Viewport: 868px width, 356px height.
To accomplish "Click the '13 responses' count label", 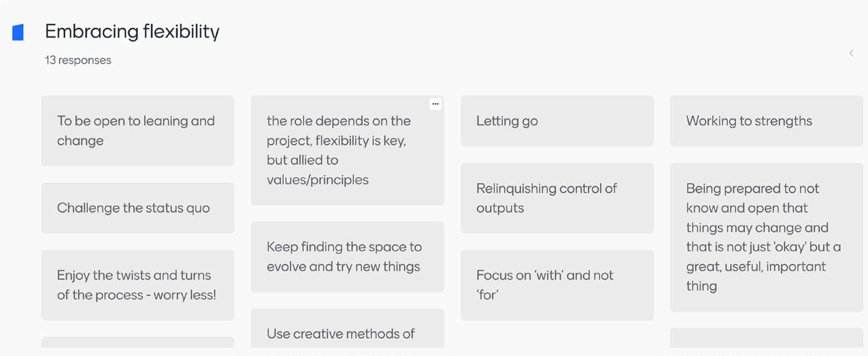I will pos(78,60).
